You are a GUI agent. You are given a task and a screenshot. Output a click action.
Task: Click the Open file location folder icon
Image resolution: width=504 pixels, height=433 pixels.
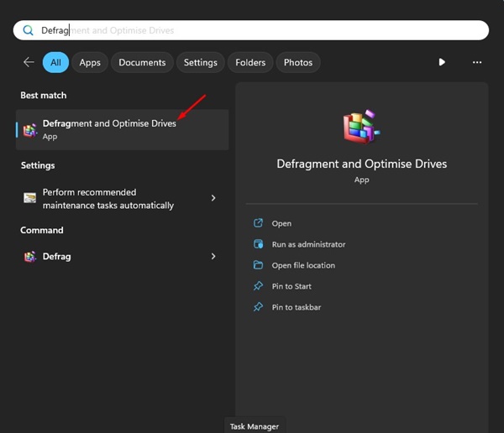(258, 265)
